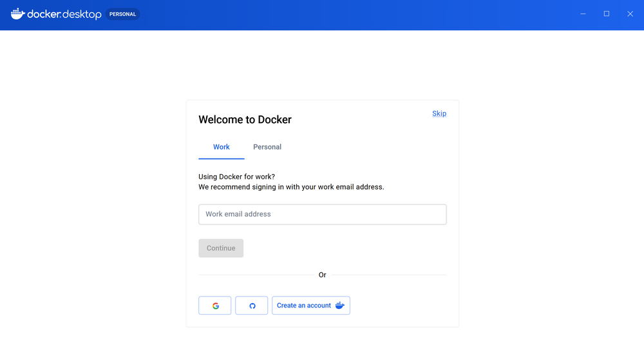Sign in with the Google icon button
The image size is (644, 363).
click(215, 306)
